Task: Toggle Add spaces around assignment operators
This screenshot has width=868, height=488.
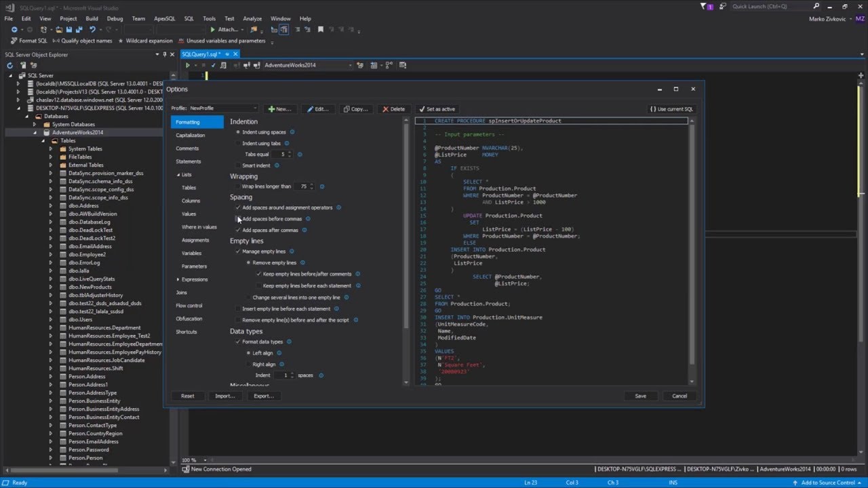Action: click(238, 207)
